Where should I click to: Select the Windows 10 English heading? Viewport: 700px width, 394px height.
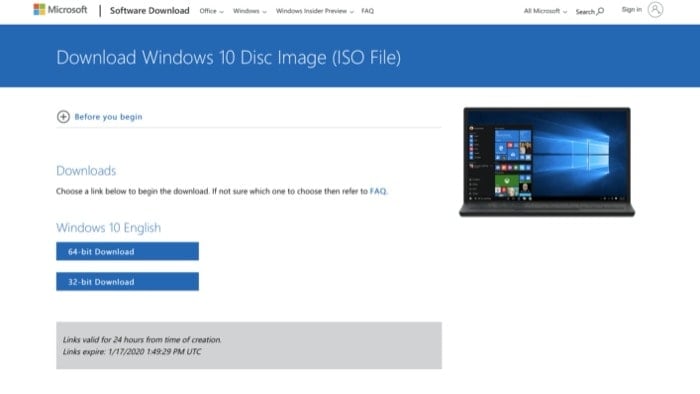tap(108, 228)
